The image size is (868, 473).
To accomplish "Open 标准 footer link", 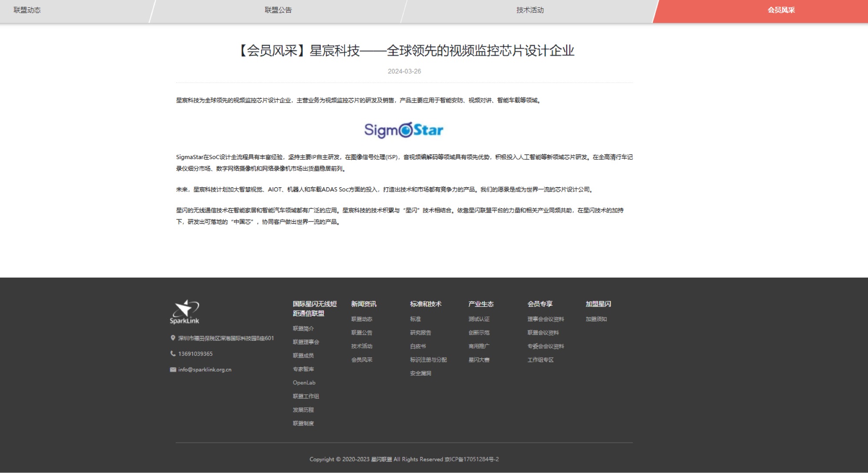I will tap(415, 319).
